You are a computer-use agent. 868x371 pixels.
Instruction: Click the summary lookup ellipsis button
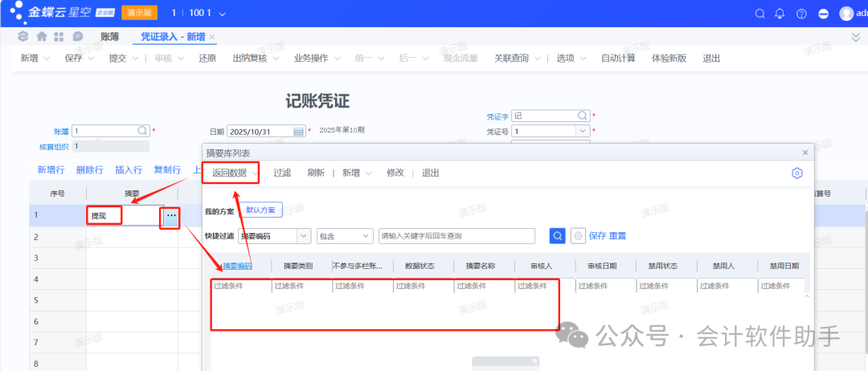coord(170,216)
